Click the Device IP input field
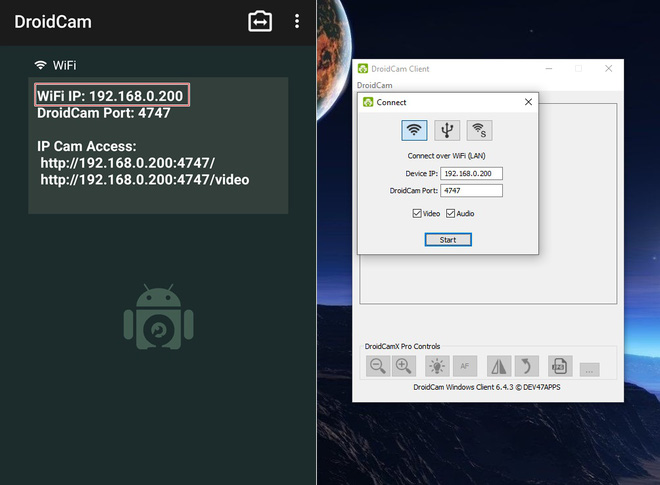Viewport: 660px width, 485px height. (x=471, y=173)
